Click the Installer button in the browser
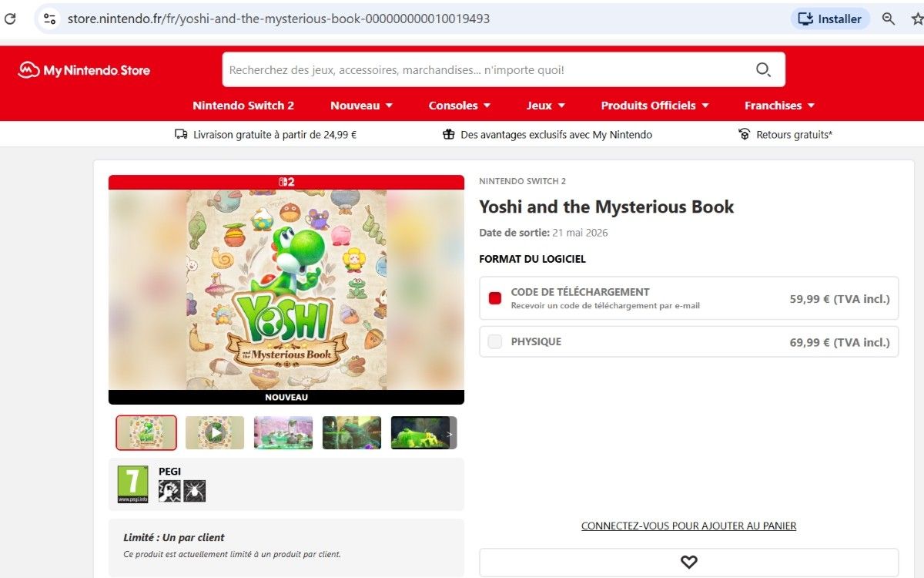This screenshot has width=924, height=578. coord(830,18)
